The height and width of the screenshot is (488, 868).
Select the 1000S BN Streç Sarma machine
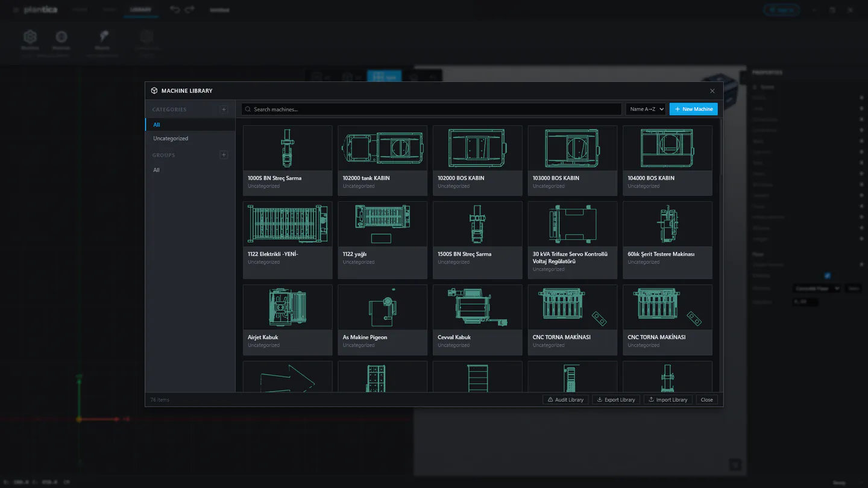point(288,160)
